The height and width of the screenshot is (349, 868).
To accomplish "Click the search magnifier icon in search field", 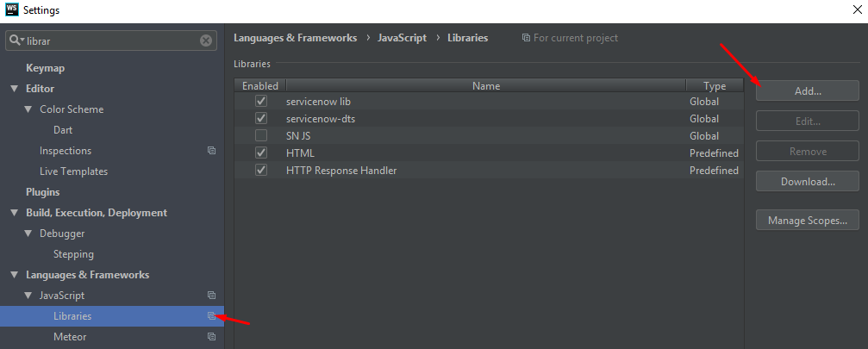I will [x=16, y=41].
